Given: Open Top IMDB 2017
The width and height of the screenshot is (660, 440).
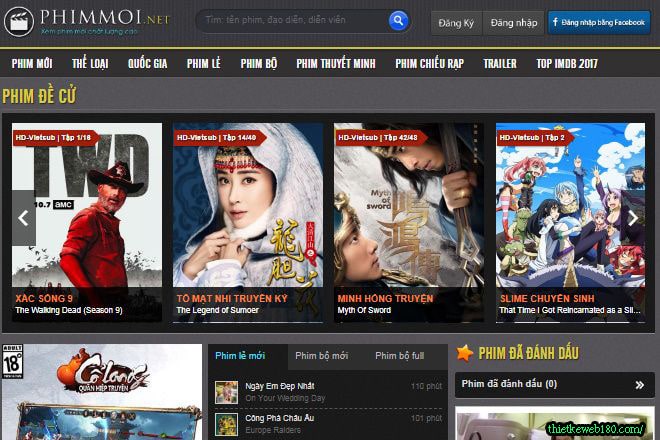Looking at the screenshot, I should coord(567,64).
